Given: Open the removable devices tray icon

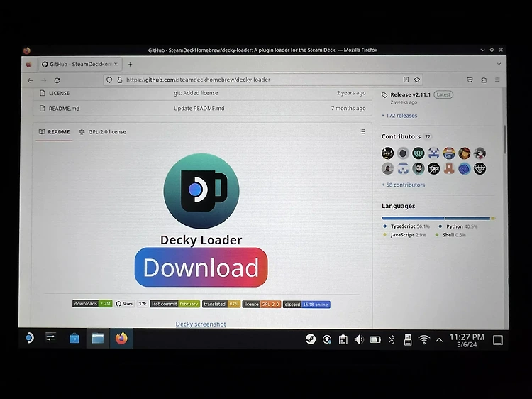Looking at the screenshot, I should [x=408, y=339].
